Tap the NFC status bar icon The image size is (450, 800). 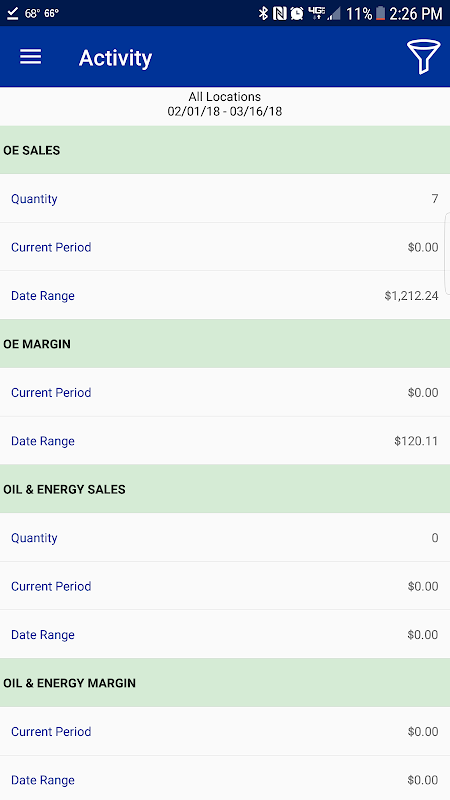click(280, 13)
